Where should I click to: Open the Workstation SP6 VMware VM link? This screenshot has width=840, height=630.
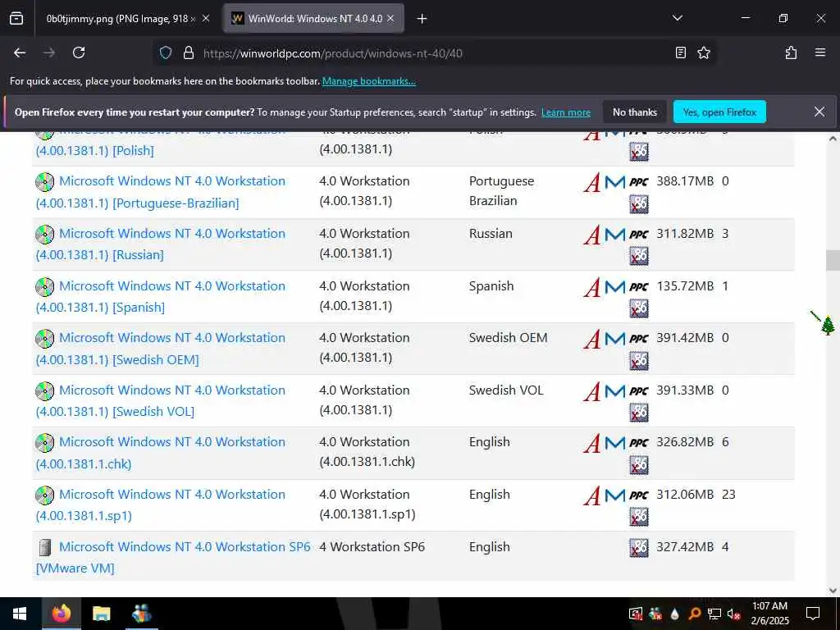click(x=172, y=557)
